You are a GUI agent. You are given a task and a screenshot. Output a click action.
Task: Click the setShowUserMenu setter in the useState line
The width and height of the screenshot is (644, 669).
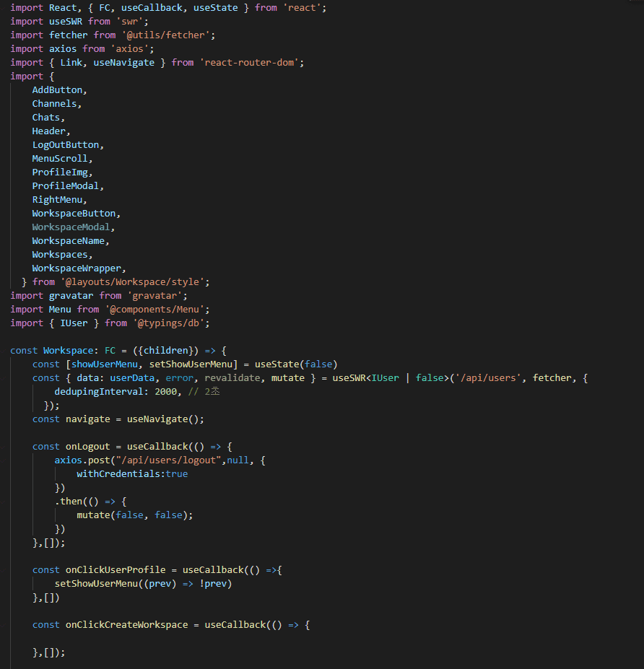191,364
